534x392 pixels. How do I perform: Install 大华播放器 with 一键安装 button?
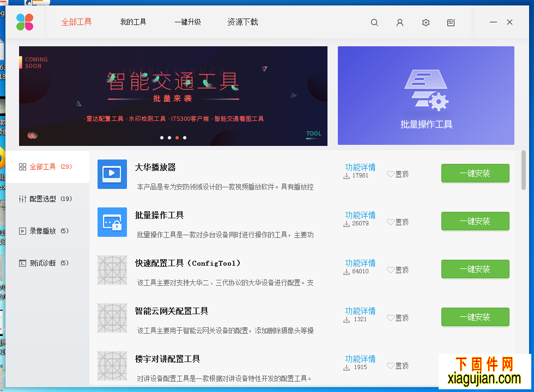[475, 174]
